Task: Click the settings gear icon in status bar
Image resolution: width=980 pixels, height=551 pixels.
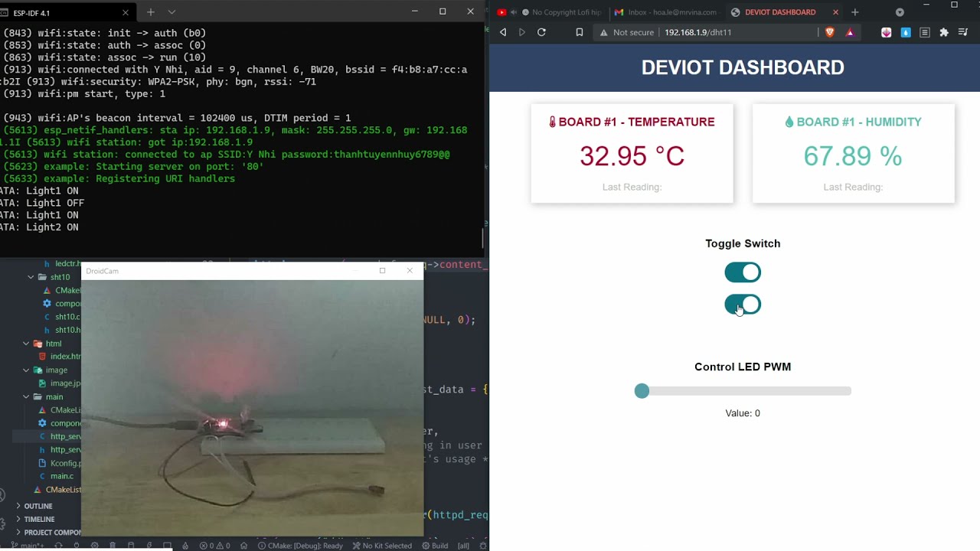Action: pos(94,546)
